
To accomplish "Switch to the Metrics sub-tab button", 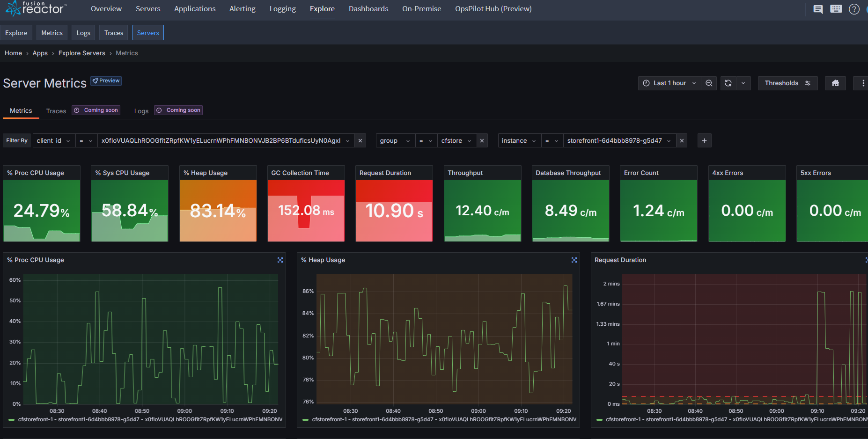I will point(52,33).
